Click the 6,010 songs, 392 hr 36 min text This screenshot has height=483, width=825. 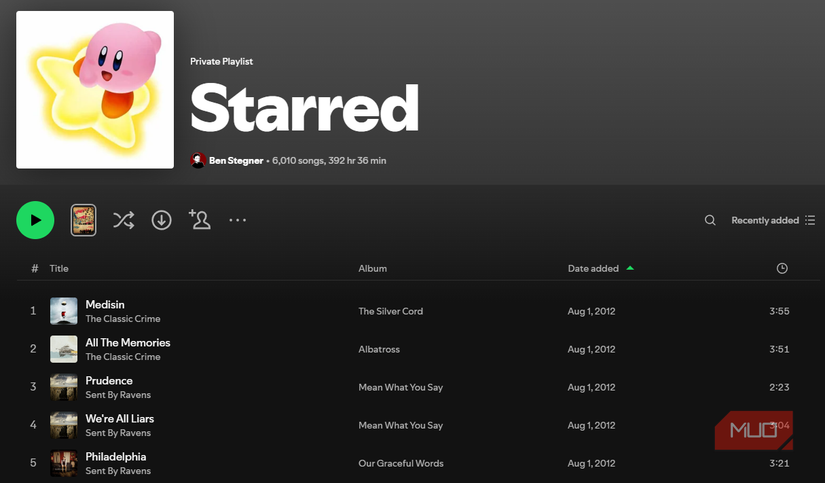tap(329, 160)
